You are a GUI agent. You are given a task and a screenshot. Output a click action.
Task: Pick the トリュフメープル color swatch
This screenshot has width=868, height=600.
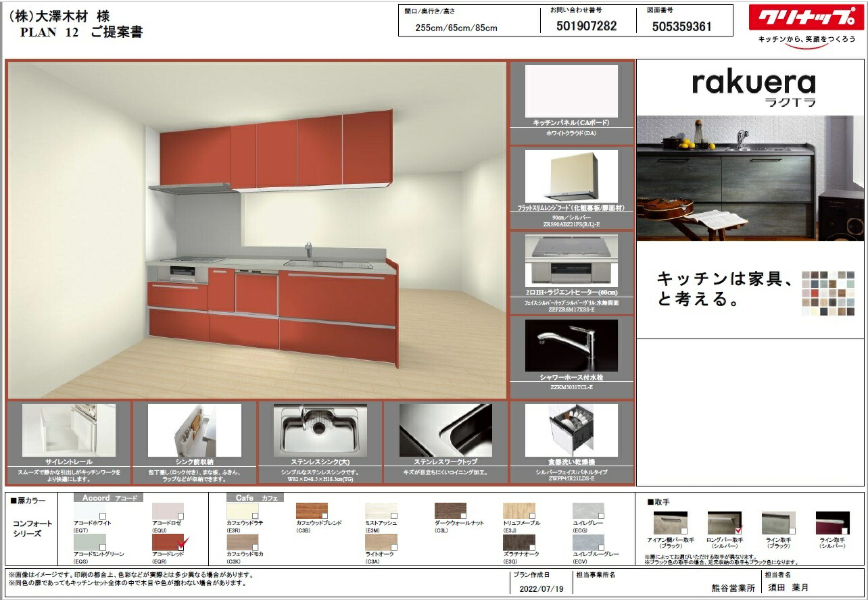point(519,511)
